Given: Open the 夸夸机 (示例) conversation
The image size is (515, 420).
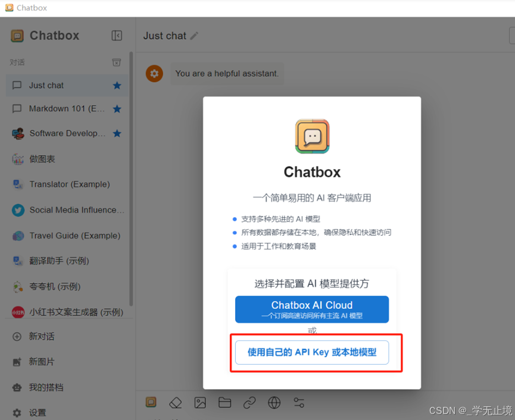Looking at the screenshot, I should [x=67, y=287].
